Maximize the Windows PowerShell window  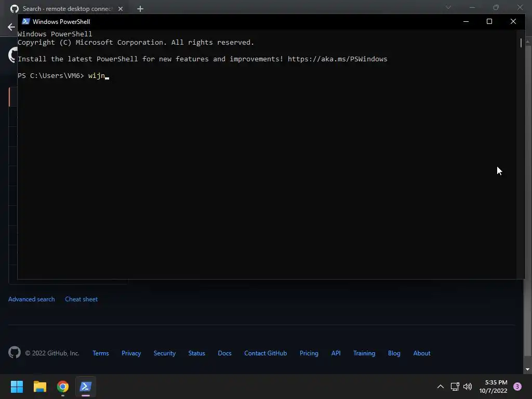(x=489, y=21)
